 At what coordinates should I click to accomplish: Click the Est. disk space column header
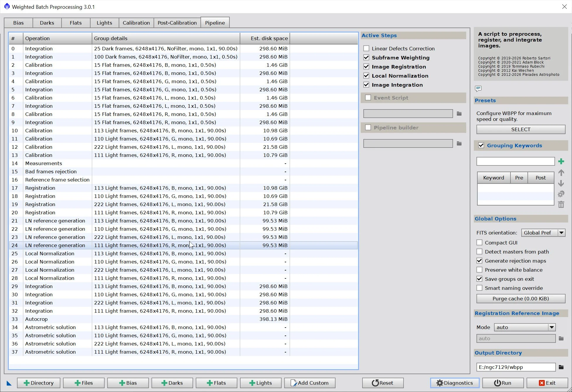coord(265,38)
